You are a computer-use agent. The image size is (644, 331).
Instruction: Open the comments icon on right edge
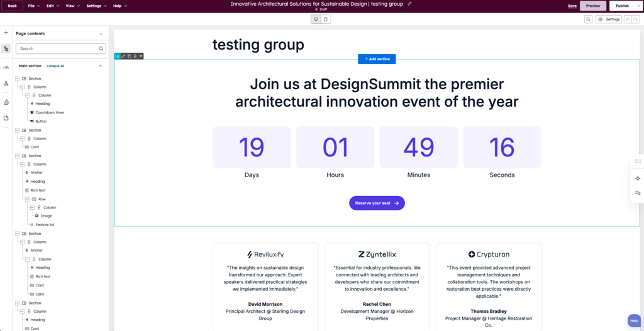(638, 193)
